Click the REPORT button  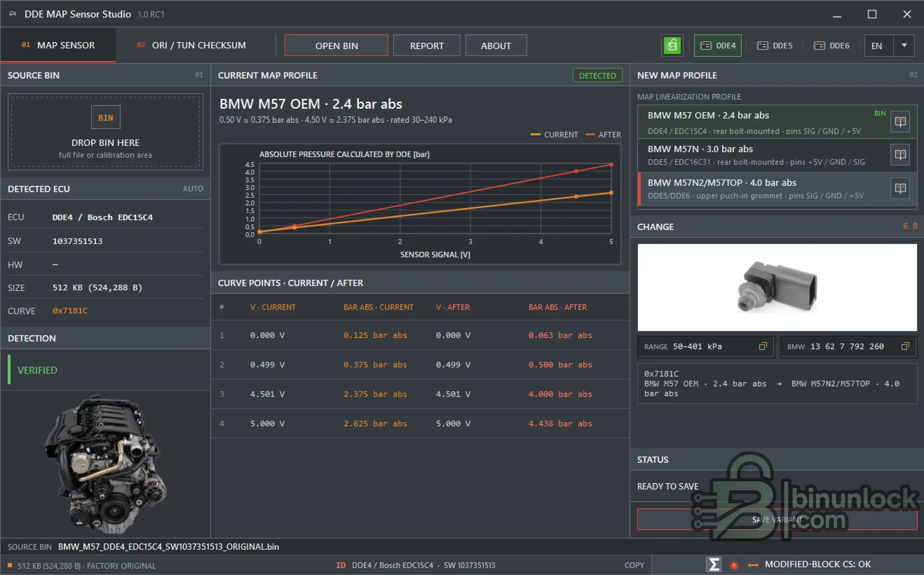[x=427, y=46]
